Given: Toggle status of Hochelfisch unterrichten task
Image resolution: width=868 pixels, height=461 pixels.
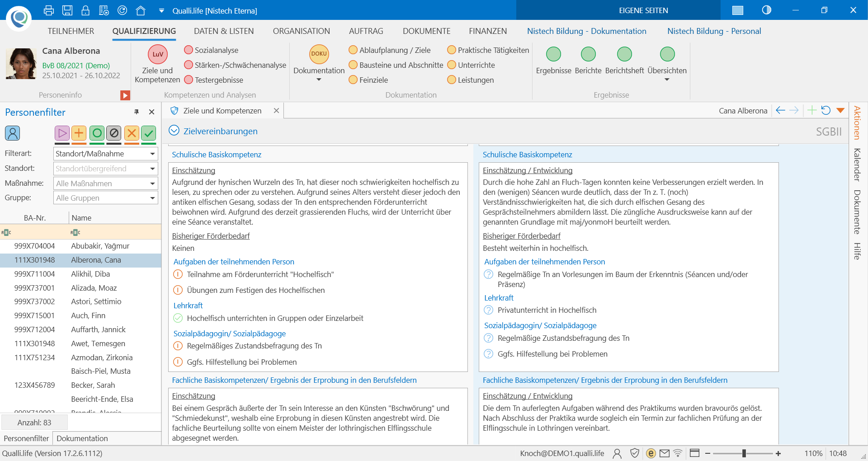Looking at the screenshot, I should click(178, 318).
